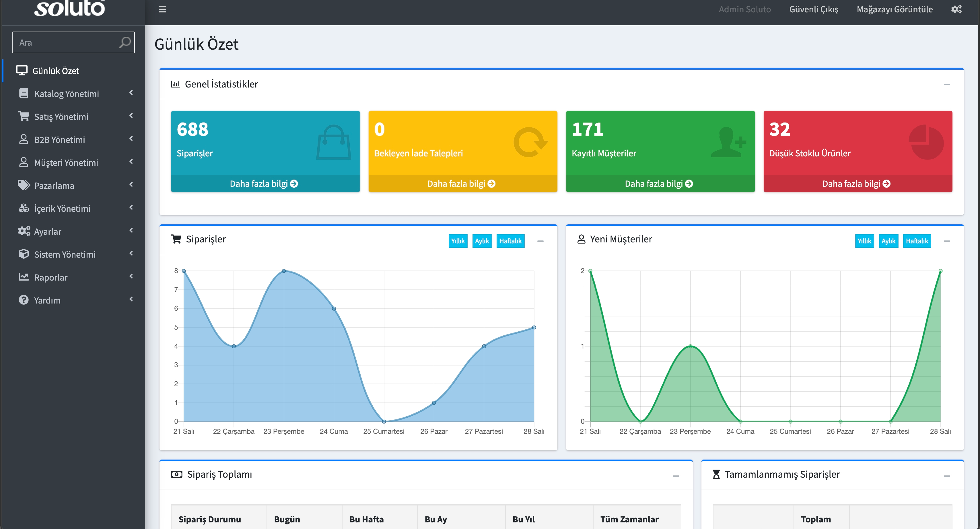This screenshot has width=980, height=529.
Task: Click the Günlük Özet monitor icon
Action: coord(22,70)
